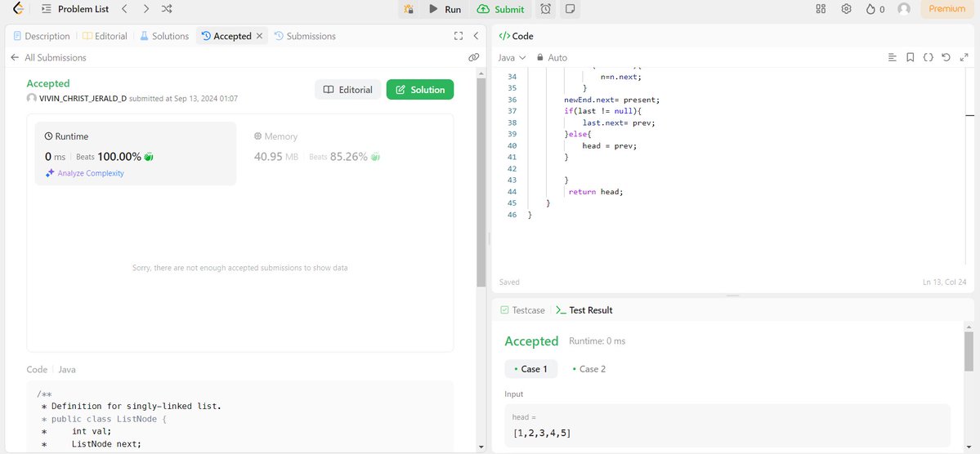Select the Memory stats card
Screen dimensions: 980x454
point(345,154)
